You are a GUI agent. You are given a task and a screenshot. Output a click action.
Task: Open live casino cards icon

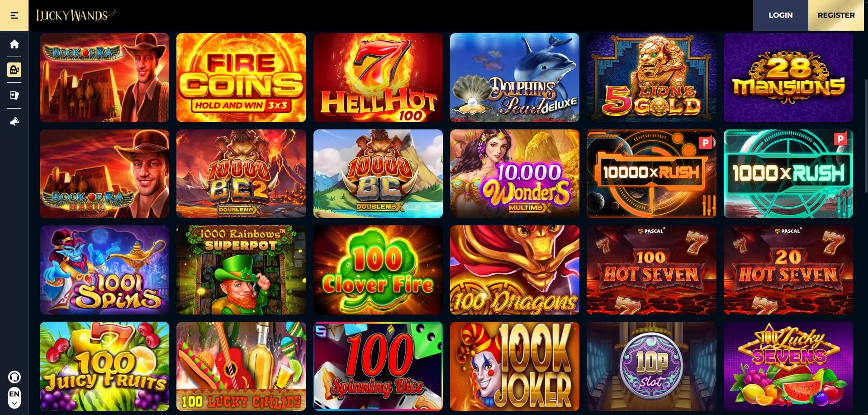[14, 95]
